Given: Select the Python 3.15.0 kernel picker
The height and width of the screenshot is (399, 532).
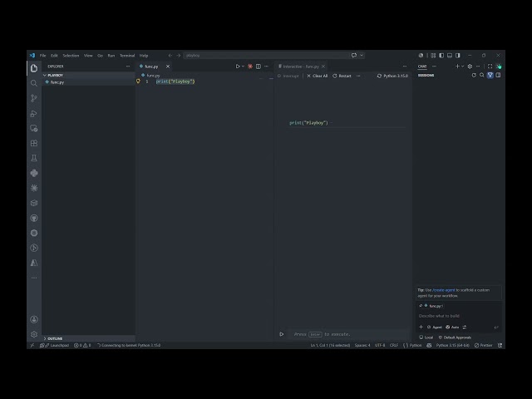Looking at the screenshot, I should (392, 76).
